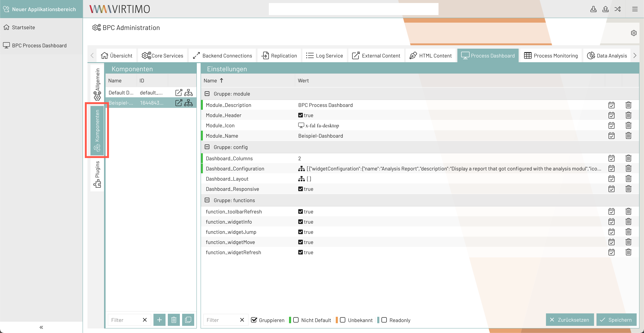Add a new component with plus button
The width and height of the screenshot is (644, 333).
point(159,320)
